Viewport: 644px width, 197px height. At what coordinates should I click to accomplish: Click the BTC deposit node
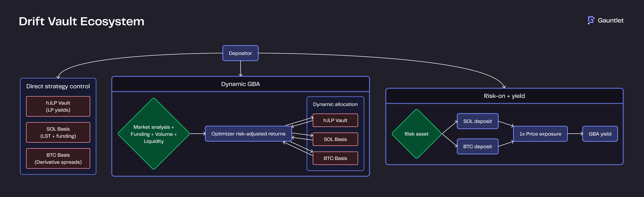click(x=477, y=146)
